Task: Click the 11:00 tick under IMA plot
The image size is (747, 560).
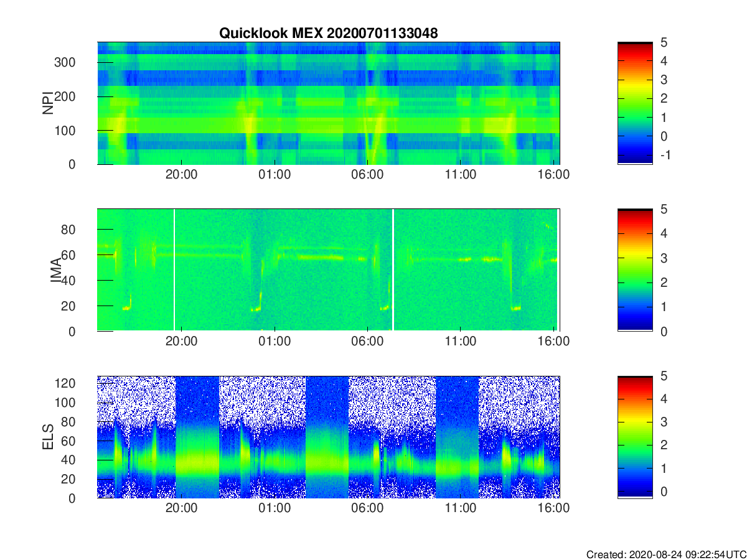Action: click(460, 342)
